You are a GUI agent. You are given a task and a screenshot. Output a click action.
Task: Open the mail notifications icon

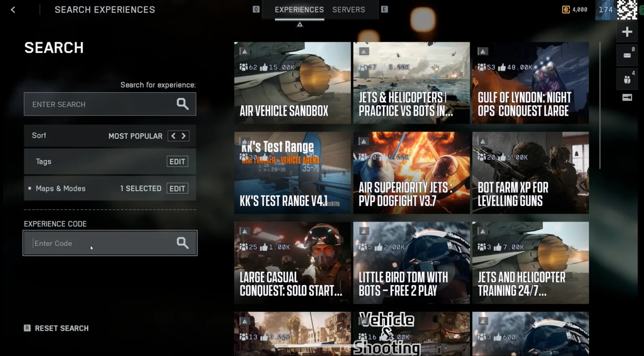627,56
